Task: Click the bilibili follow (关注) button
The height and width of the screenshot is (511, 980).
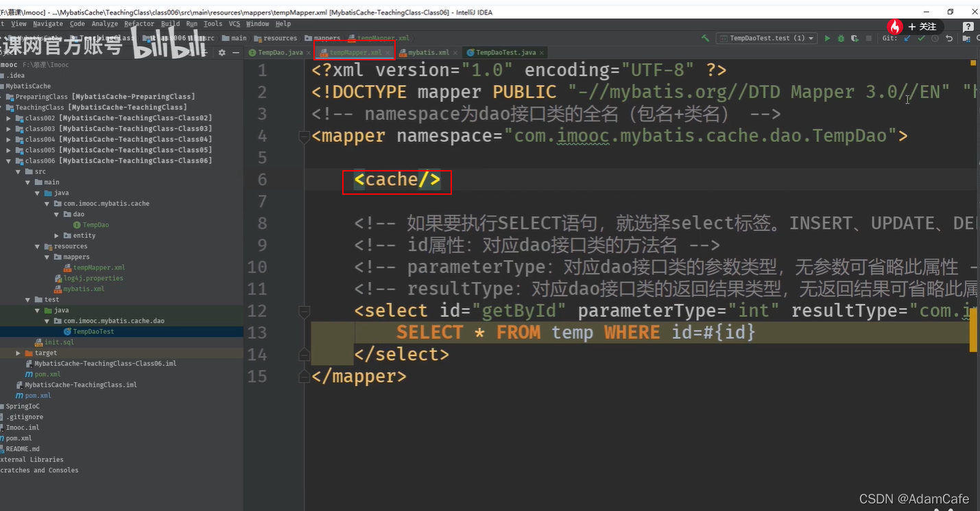Action: tap(922, 27)
